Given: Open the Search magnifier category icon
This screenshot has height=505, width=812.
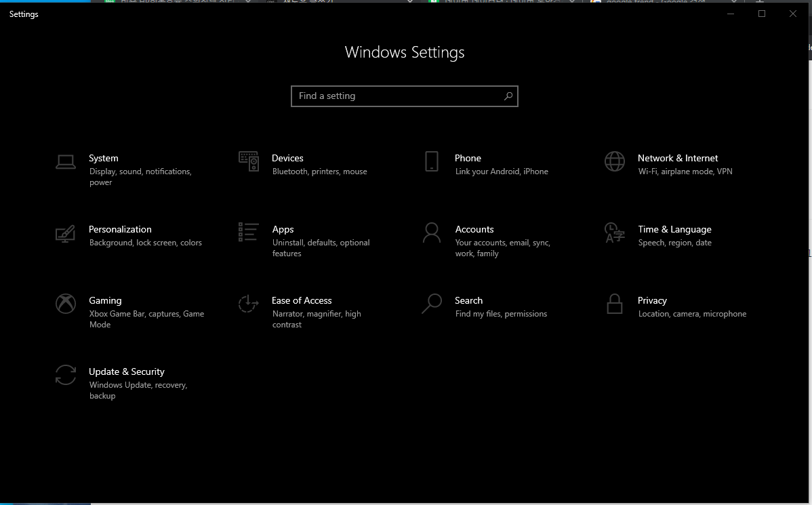Looking at the screenshot, I should pos(431,304).
